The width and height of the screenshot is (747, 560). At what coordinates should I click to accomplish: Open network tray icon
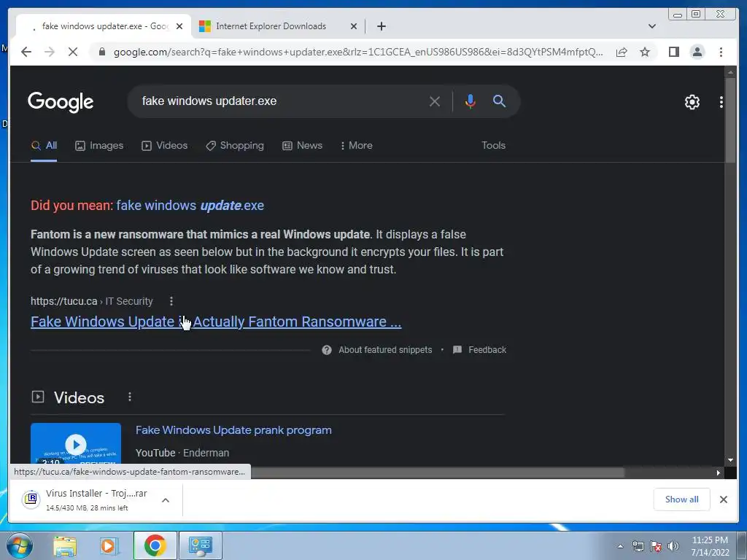coord(638,546)
